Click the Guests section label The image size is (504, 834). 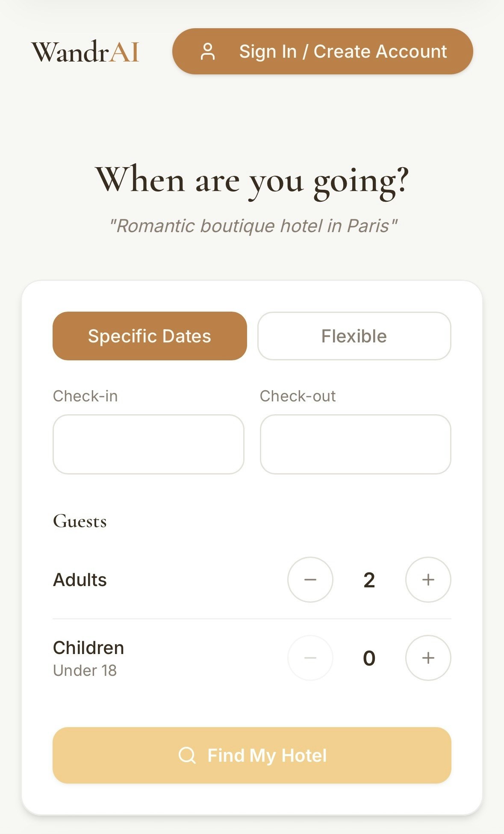(x=80, y=521)
